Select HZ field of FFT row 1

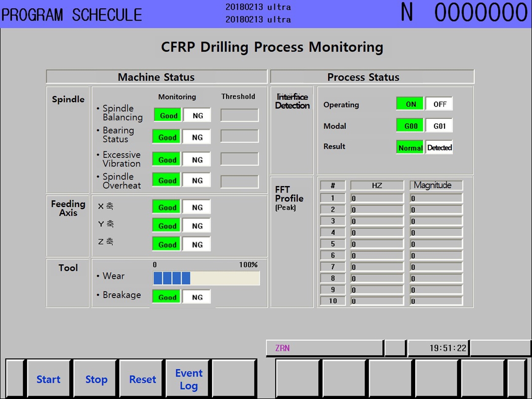tap(377, 198)
